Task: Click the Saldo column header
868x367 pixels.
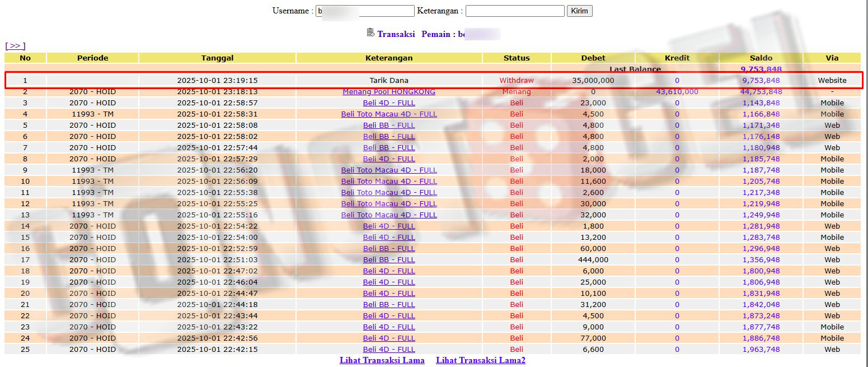Action: point(761,58)
